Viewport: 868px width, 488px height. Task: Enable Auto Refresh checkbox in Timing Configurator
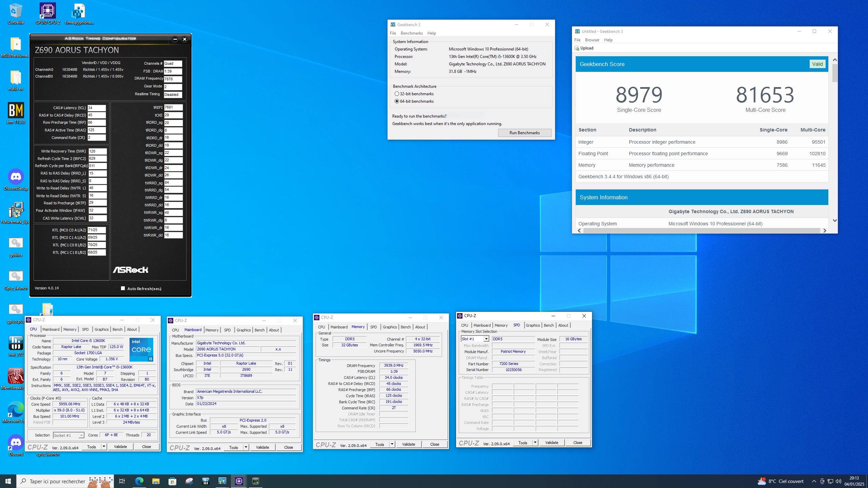pos(123,288)
